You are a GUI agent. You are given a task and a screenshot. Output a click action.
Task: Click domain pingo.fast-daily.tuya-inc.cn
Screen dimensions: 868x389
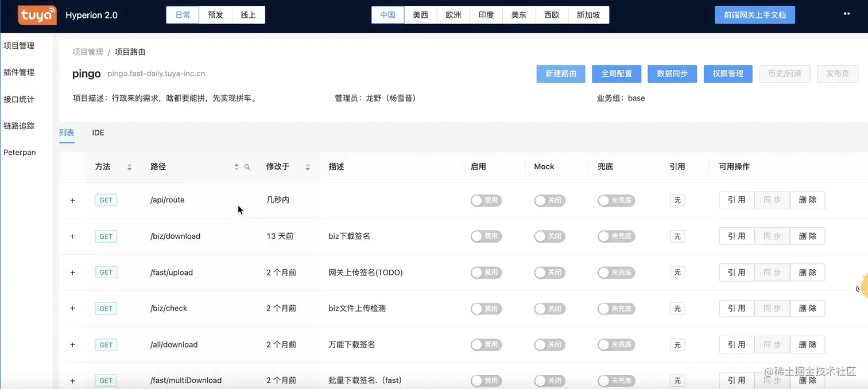click(156, 74)
